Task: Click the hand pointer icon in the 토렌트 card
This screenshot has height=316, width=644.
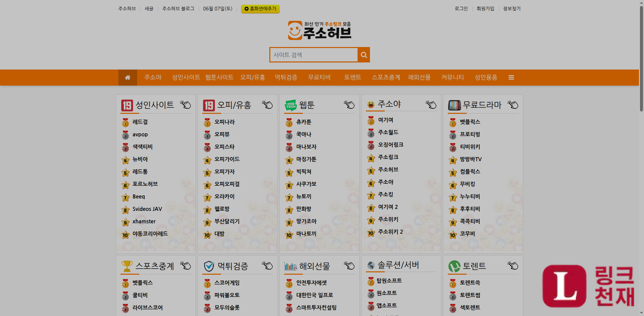Action: pyautogui.click(x=513, y=266)
